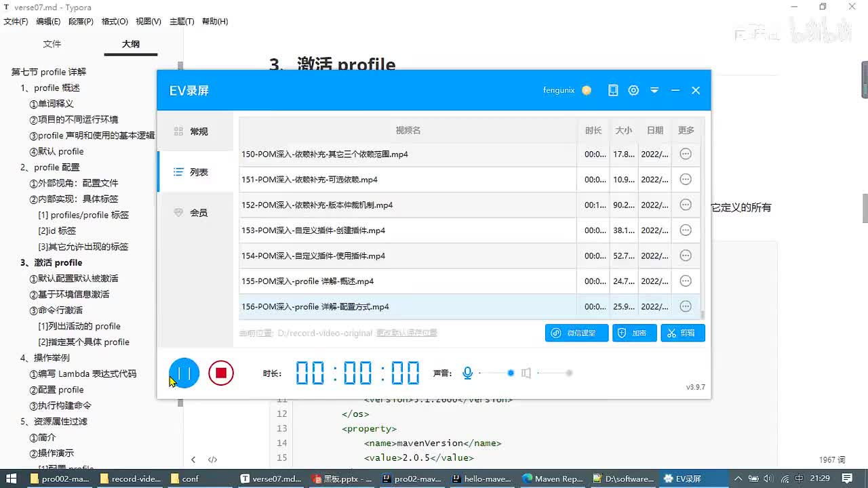Open Typora 帮助(H) menu
The height and width of the screenshot is (488, 868).
(215, 22)
